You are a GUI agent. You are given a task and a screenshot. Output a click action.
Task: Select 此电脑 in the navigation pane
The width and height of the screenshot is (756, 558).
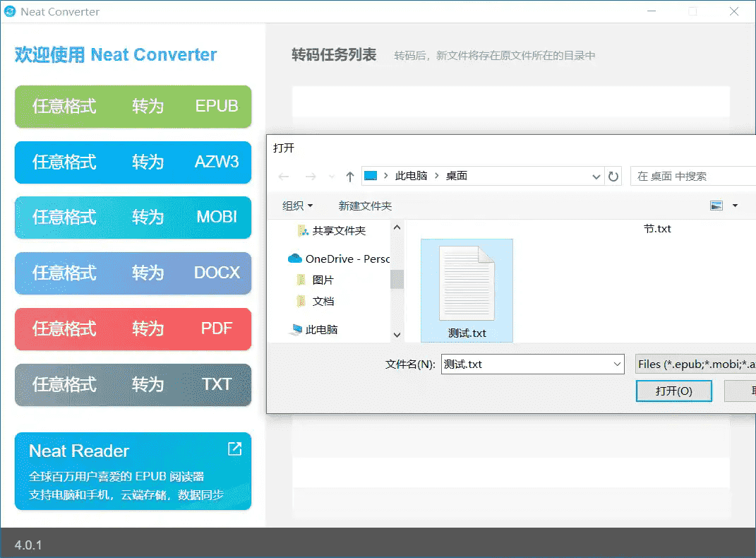click(321, 329)
